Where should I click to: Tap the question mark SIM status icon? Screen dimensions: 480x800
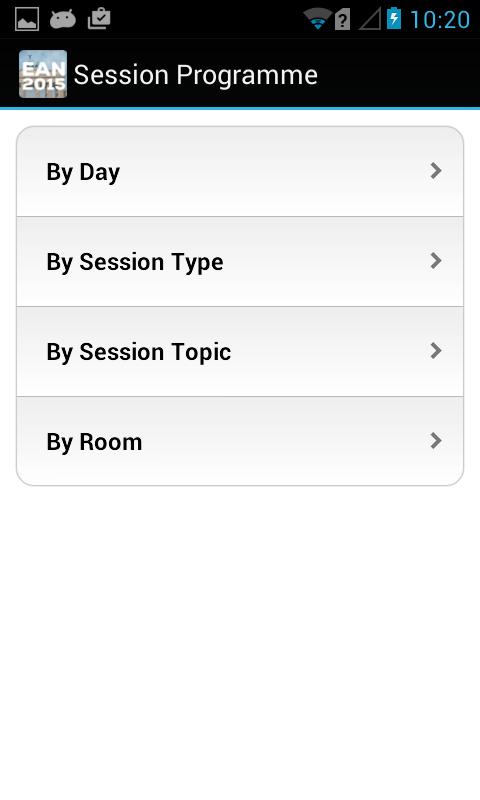[342, 20]
